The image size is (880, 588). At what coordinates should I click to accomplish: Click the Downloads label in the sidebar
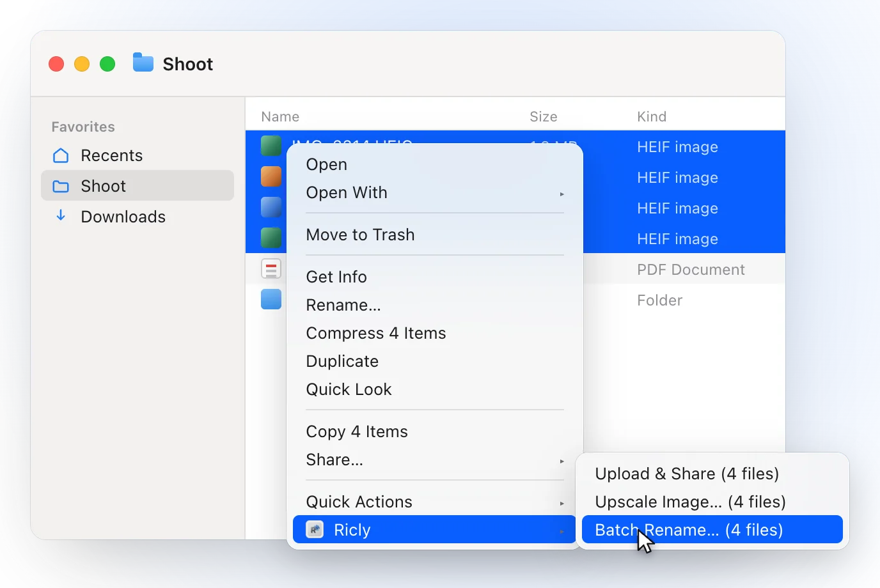[x=123, y=217]
